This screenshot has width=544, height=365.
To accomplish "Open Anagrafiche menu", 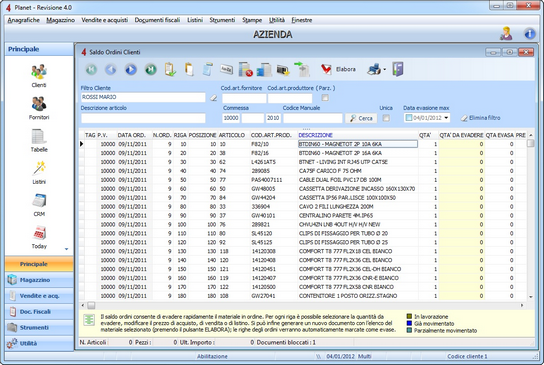I will (24, 20).
